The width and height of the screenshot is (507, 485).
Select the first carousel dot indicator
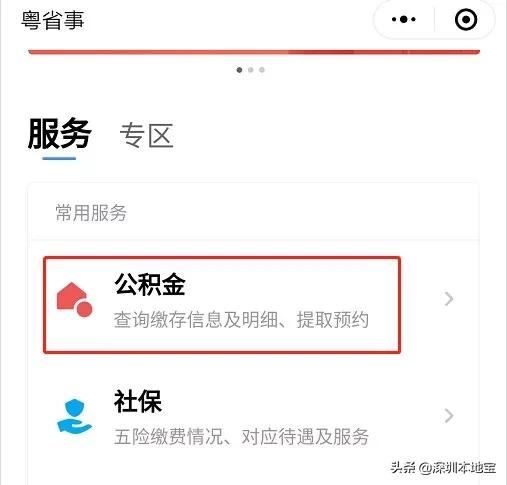click(x=239, y=70)
